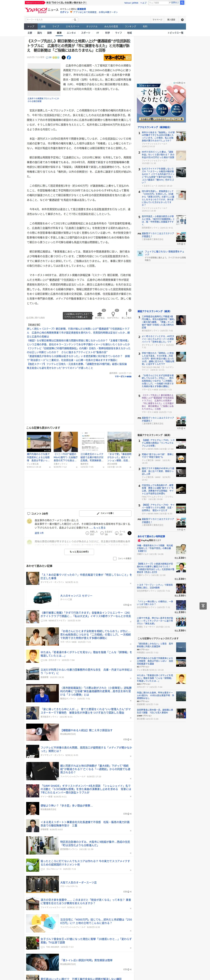Click the Yahoo! JAPAN News logo
The width and height of the screenshot is (210, 980).
[42, 10]
